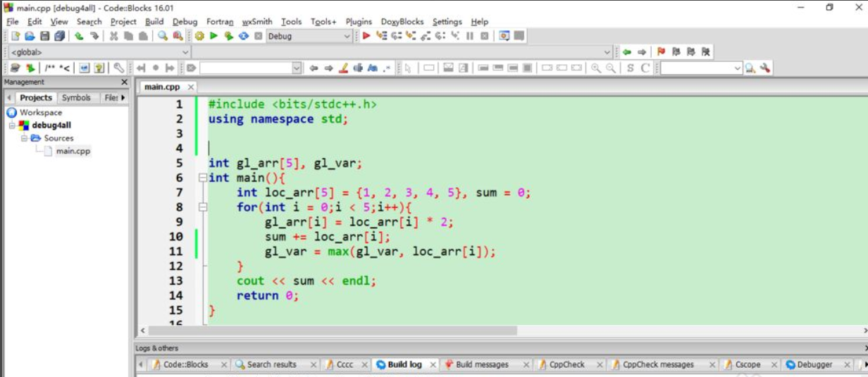Close the Build log tab

(x=433, y=364)
